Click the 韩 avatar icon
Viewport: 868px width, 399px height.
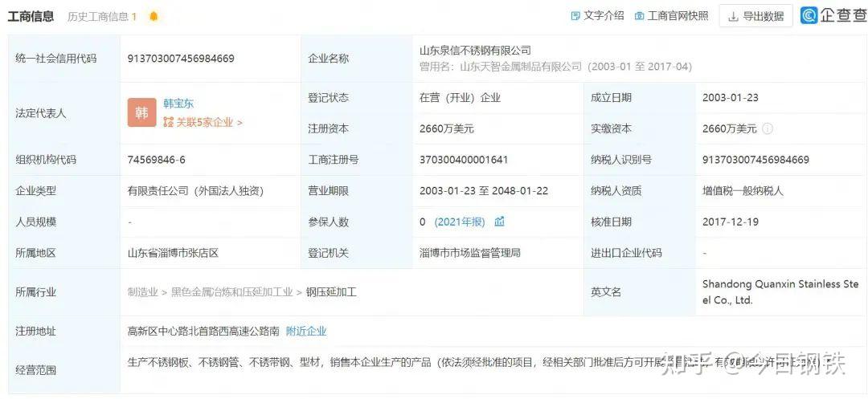tap(141, 112)
